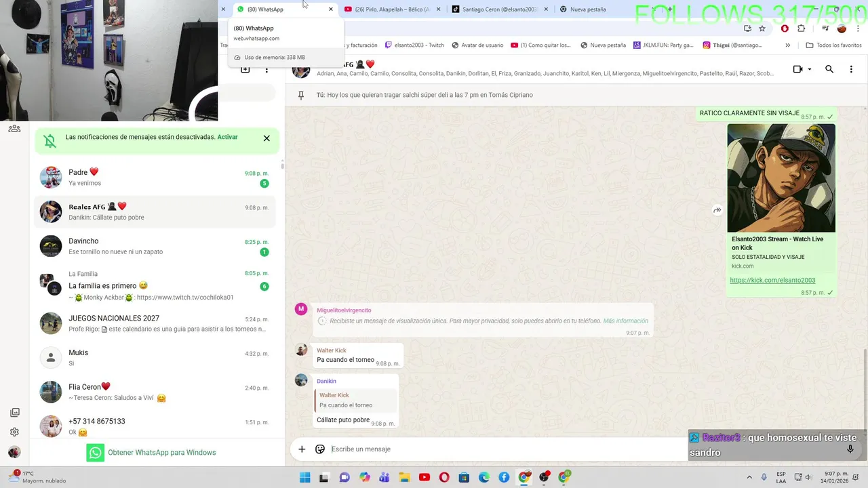Open the 'elsanto2003 - Twitch' bookmark

click(x=414, y=45)
